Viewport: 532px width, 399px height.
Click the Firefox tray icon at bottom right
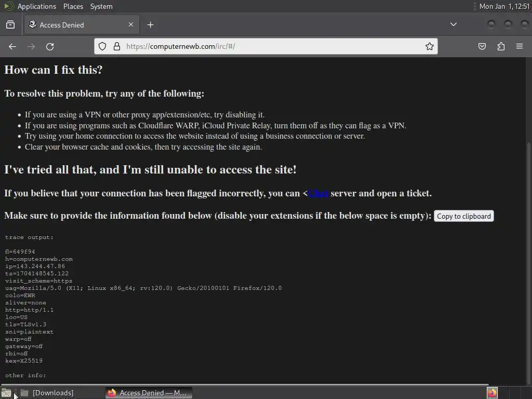pyautogui.click(x=492, y=393)
